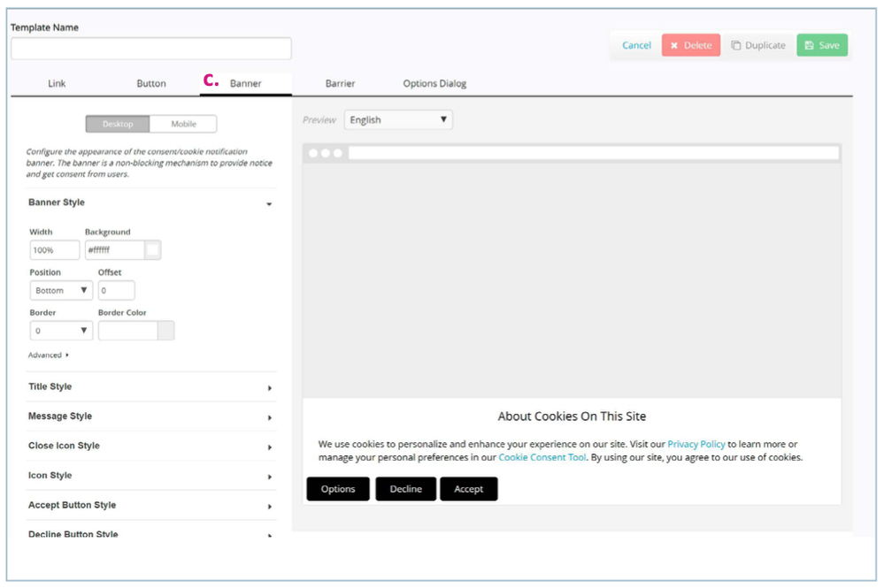Click the Duplicate button

(x=758, y=45)
